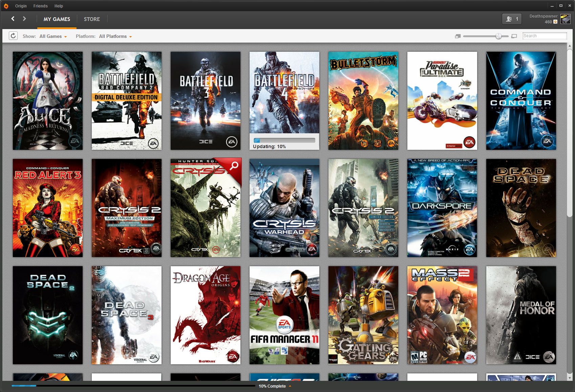The height and width of the screenshot is (392, 575).
Task: Select the Medal of Honor cover
Action: [521, 315]
